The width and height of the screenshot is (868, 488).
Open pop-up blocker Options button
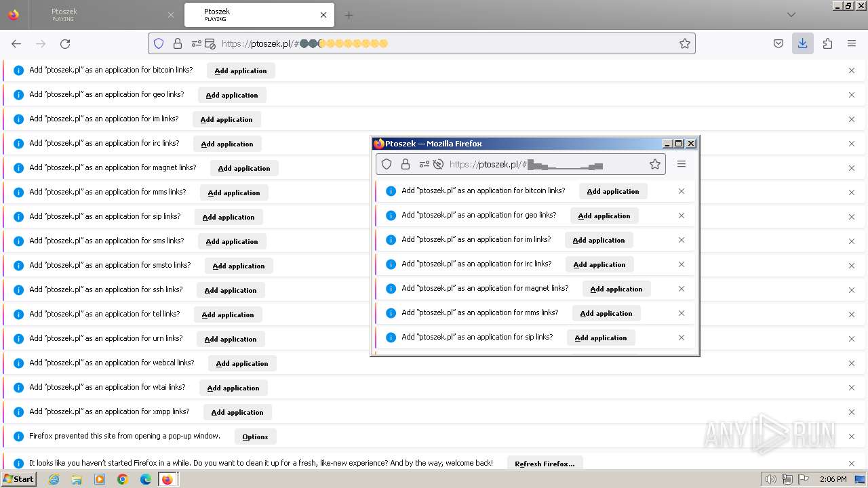(x=256, y=436)
